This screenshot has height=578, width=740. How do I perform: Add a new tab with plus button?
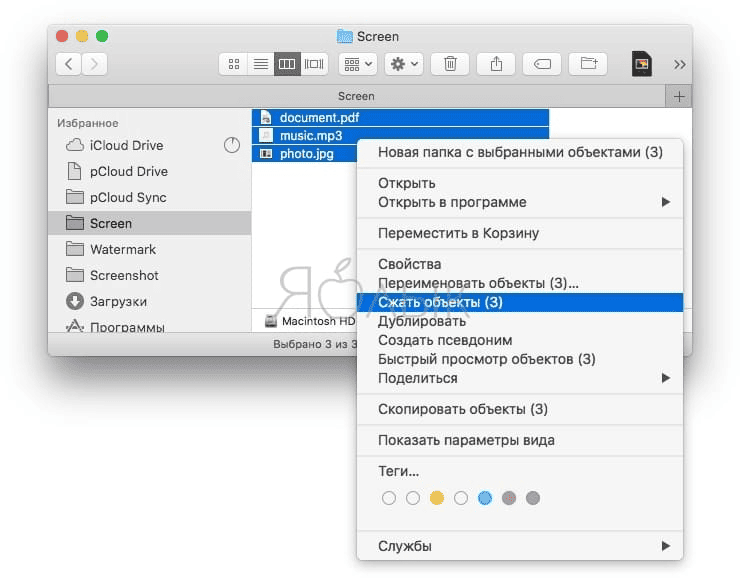pyautogui.click(x=679, y=97)
